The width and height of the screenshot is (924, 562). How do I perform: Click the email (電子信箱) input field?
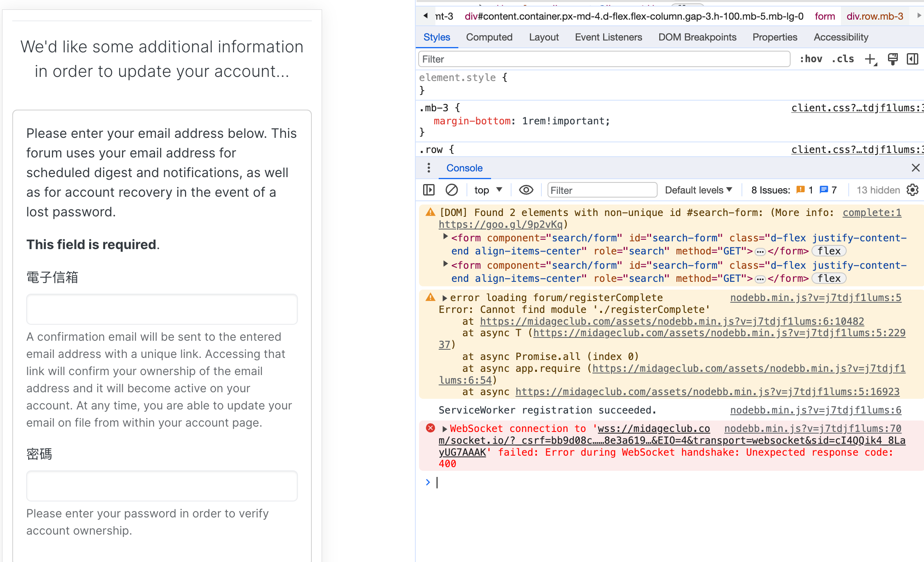tap(162, 309)
